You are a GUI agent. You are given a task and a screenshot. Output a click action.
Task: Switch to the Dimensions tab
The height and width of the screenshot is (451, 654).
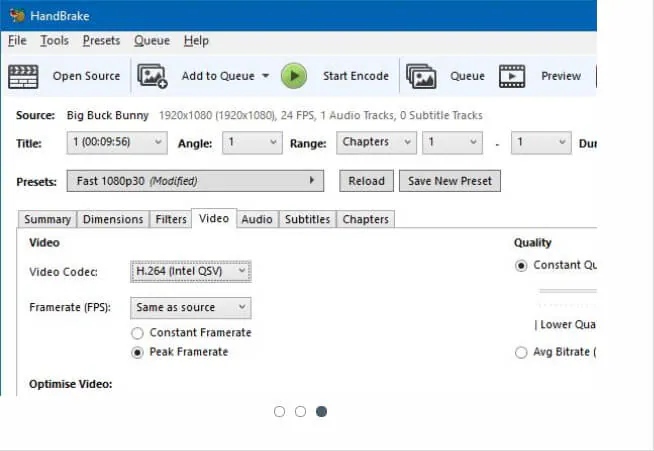113,219
